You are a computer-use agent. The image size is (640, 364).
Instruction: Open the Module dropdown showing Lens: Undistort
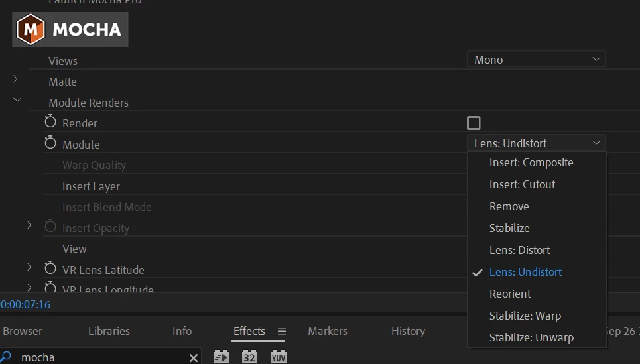536,143
